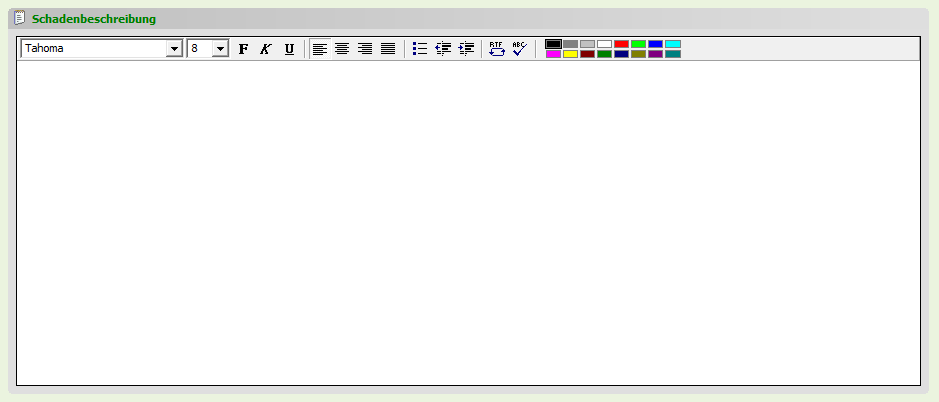Select the teal color swatch
This screenshot has height=402, width=939.
673,54
